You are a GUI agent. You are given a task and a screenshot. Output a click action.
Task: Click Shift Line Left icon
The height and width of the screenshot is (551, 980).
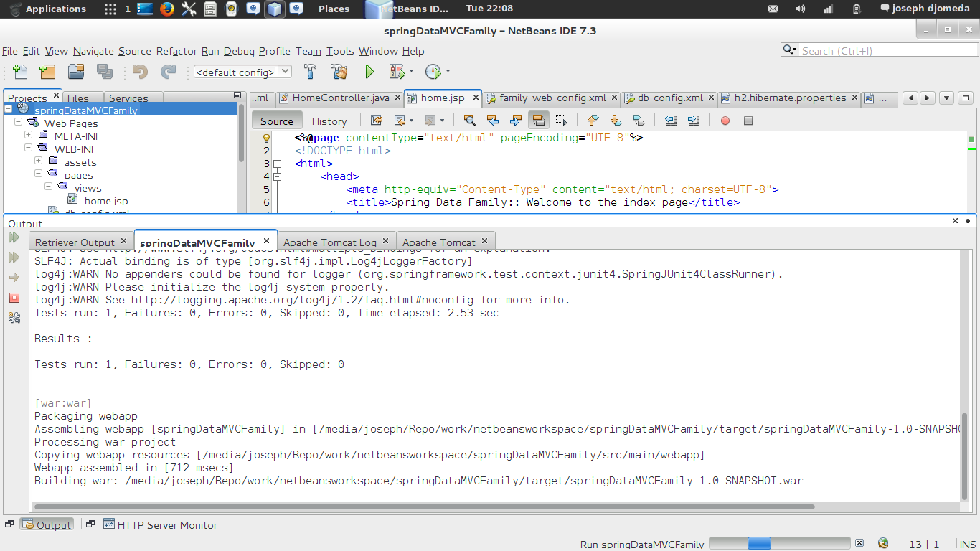point(671,121)
